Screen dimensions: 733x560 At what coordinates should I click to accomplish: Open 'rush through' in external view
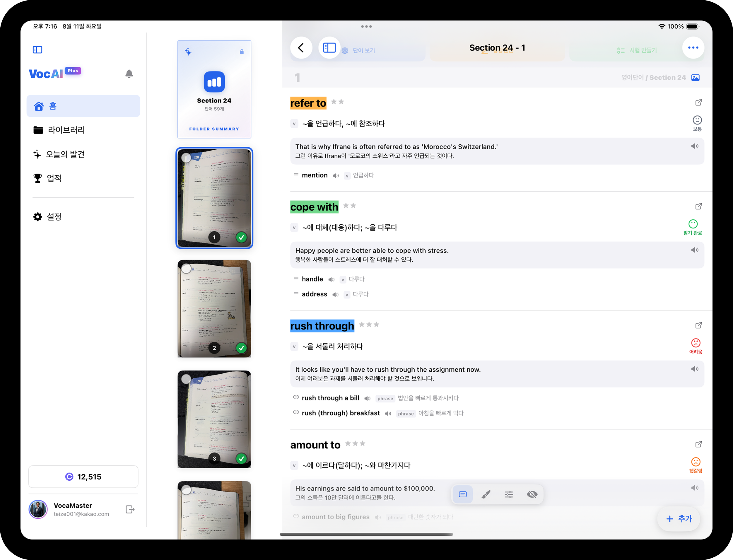(x=699, y=325)
